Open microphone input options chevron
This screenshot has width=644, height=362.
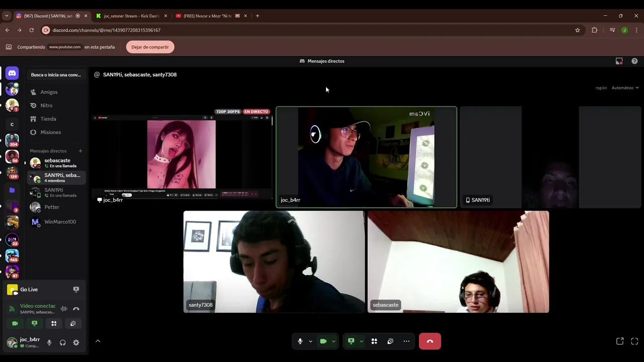click(310, 341)
